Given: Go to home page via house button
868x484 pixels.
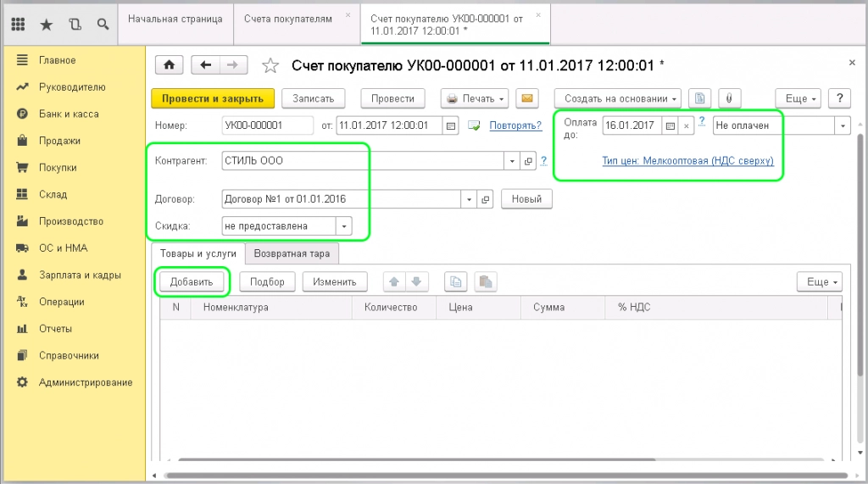Looking at the screenshot, I should 170,65.
